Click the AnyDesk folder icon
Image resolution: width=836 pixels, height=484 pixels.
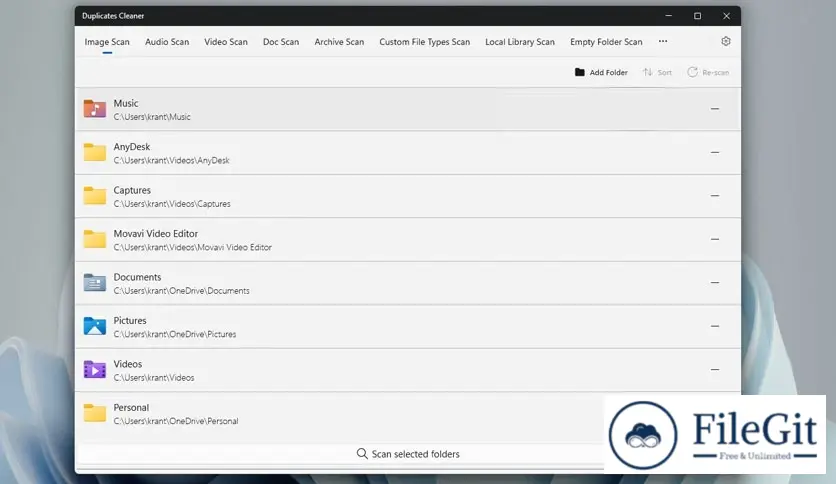coord(94,152)
